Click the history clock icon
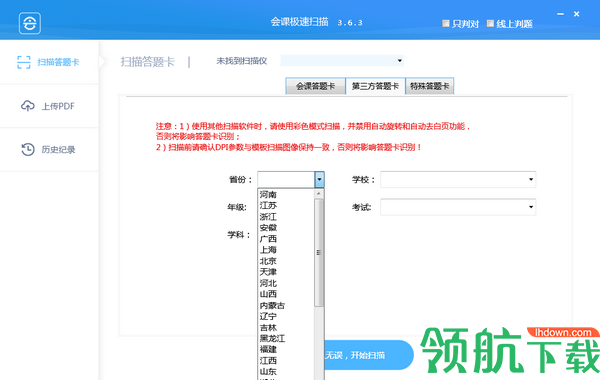Image resolution: width=600 pixels, height=380 pixels. (28, 149)
